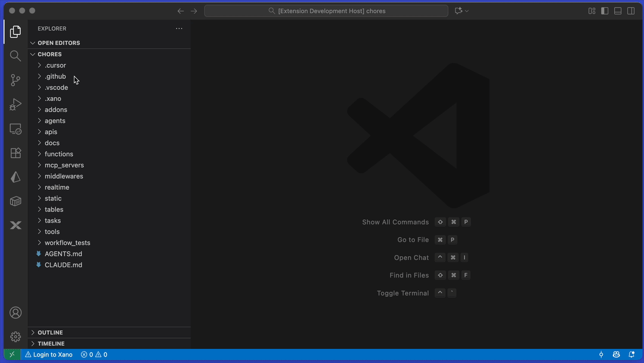Open errors and warnings count in the status bar

94,355
